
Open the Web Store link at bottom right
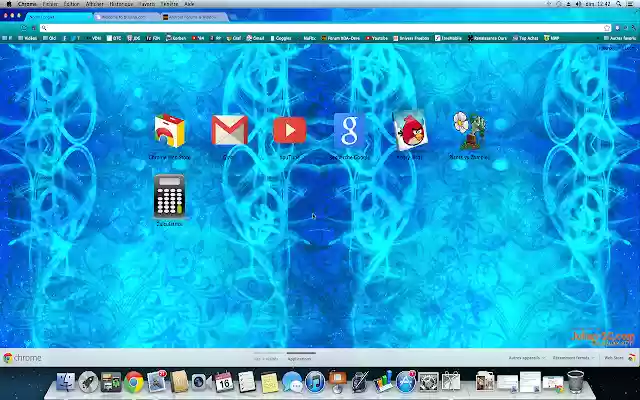[x=620, y=358]
